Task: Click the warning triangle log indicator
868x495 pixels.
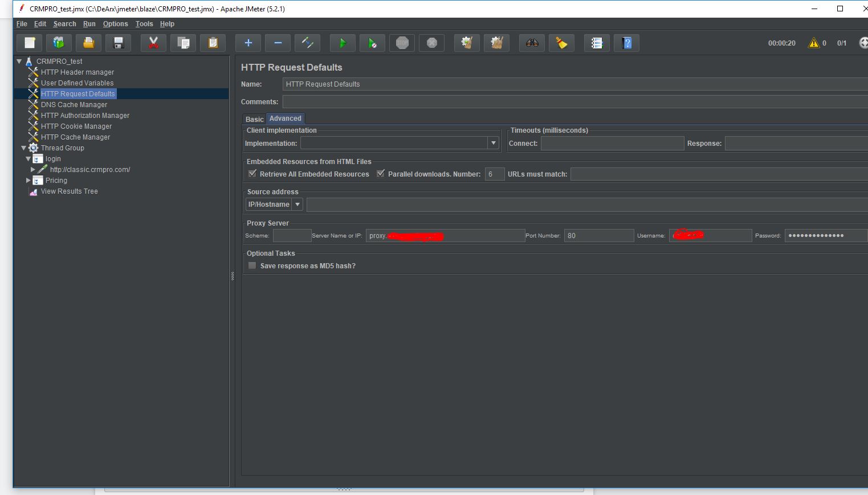Action: [813, 43]
